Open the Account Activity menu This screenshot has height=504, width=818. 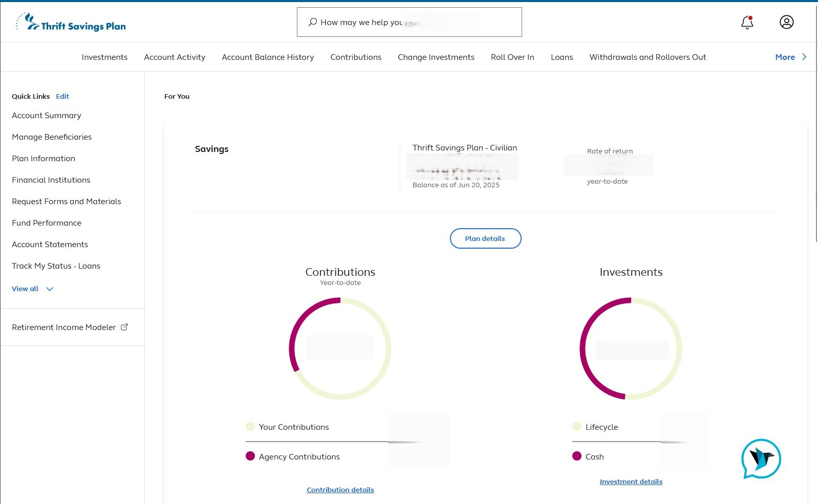coord(175,57)
